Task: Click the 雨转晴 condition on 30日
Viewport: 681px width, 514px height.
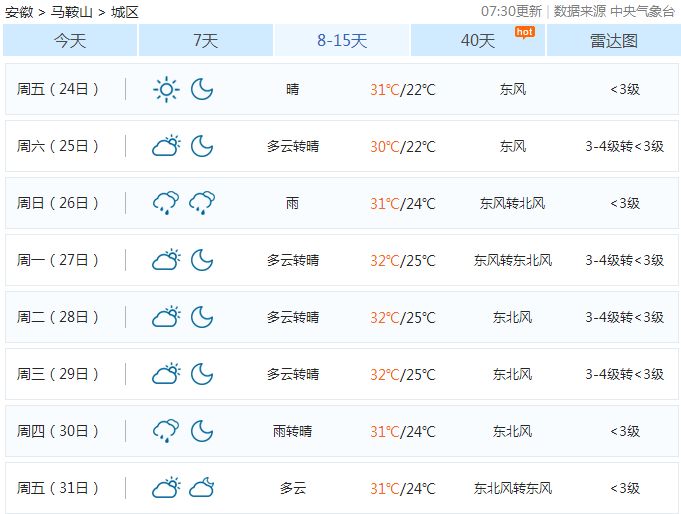Action: coord(293,431)
